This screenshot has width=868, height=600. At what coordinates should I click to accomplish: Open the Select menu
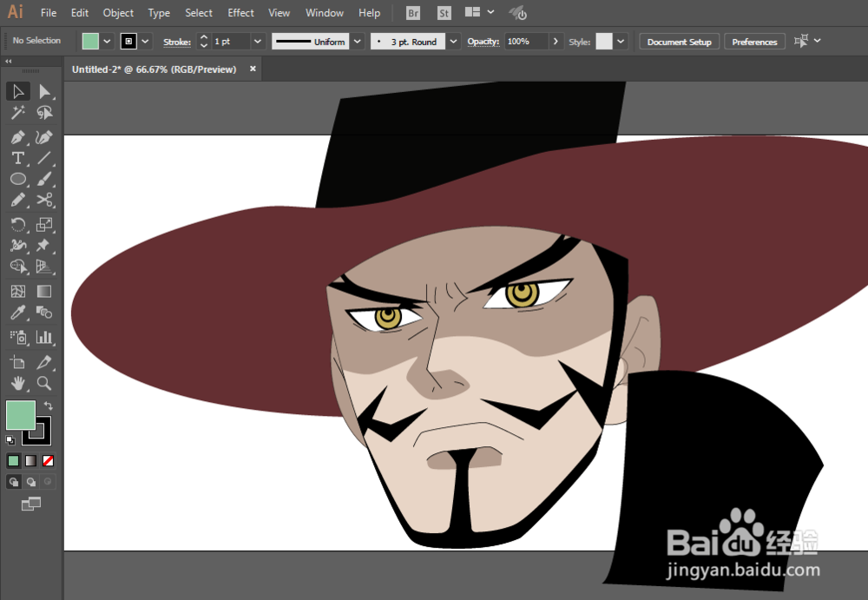point(199,13)
